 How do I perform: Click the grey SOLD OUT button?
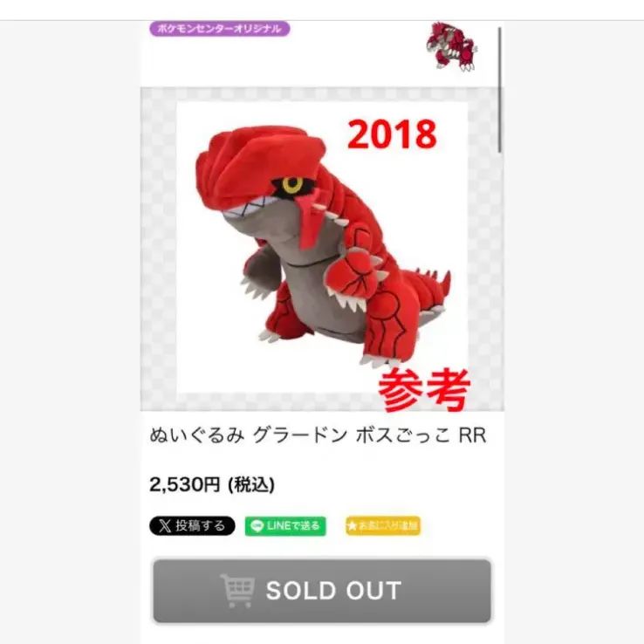pyautogui.click(x=322, y=591)
